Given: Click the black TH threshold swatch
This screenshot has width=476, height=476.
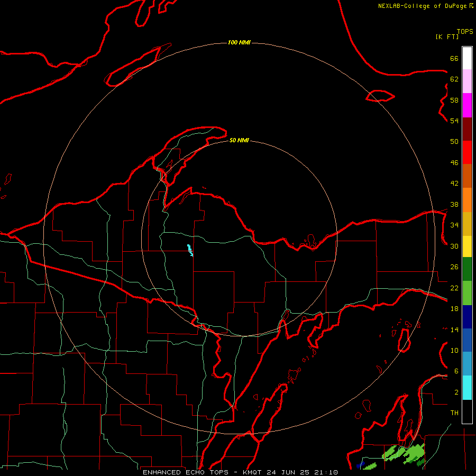Looking at the screenshot, I should pos(467,411).
